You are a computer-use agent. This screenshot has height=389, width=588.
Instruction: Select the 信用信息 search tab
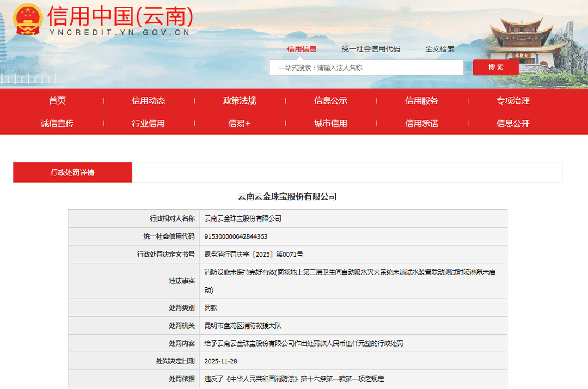point(302,49)
